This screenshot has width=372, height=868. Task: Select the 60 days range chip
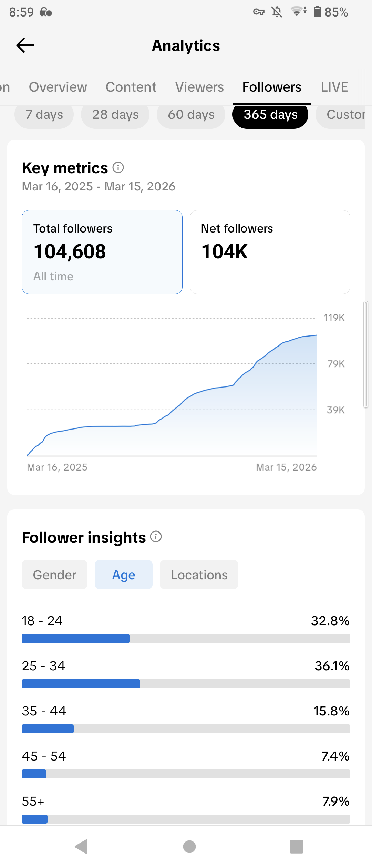[191, 115]
